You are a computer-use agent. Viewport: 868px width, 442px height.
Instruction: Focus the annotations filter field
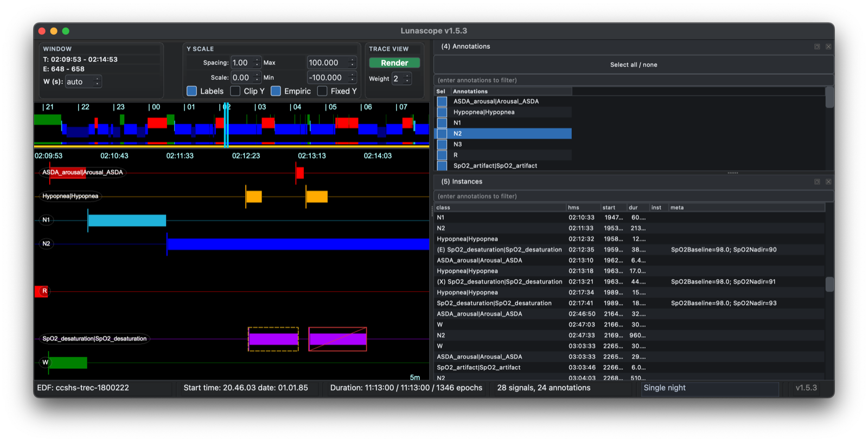[634, 80]
